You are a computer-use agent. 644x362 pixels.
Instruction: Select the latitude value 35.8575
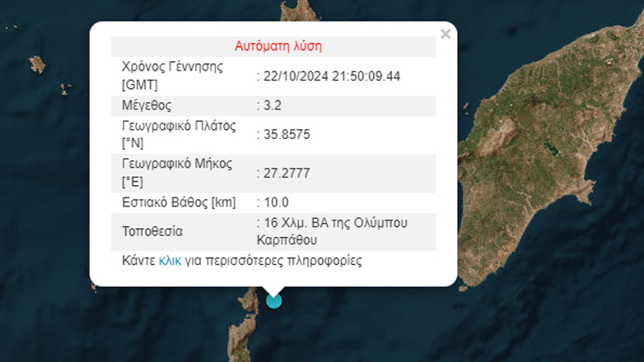tap(287, 135)
